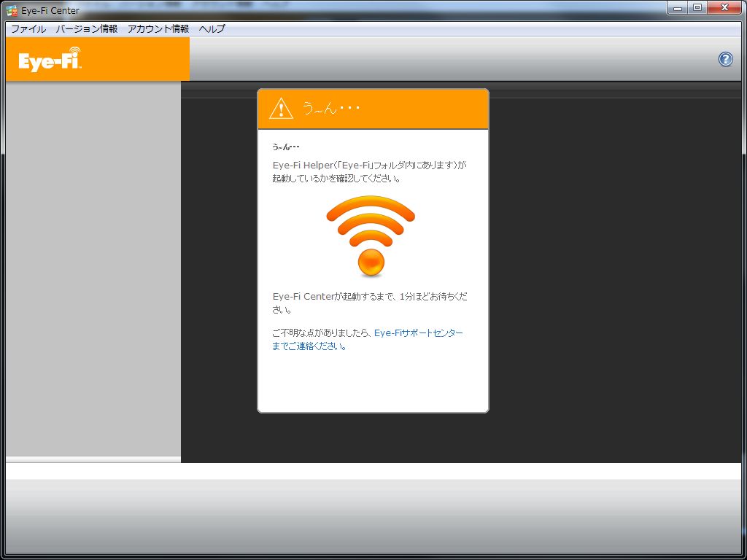Open the Eye-Fiサポートセンター link

click(x=418, y=332)
